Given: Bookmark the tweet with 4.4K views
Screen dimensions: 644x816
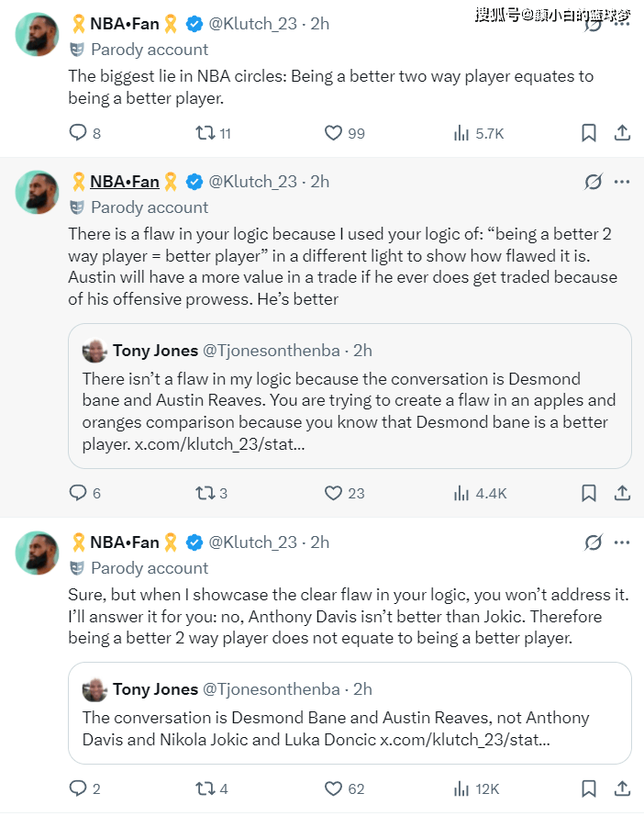Looking at the screenshot, I should coord(589,493).
